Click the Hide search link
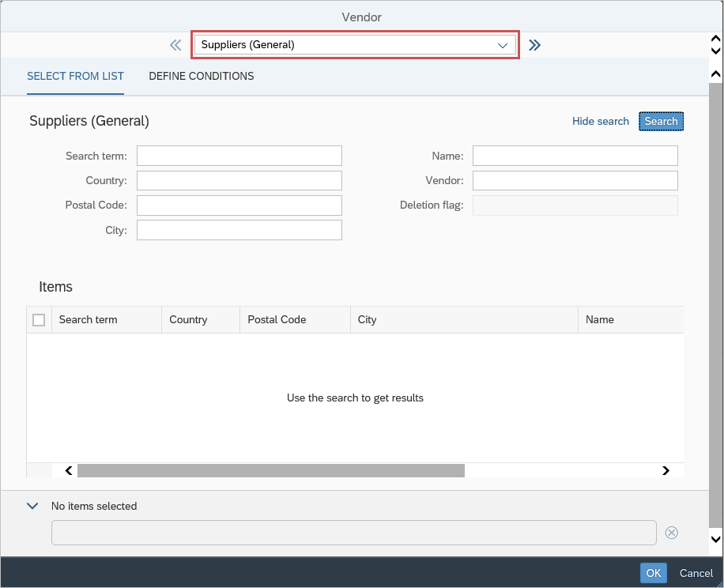 click(x=600, y=121)
